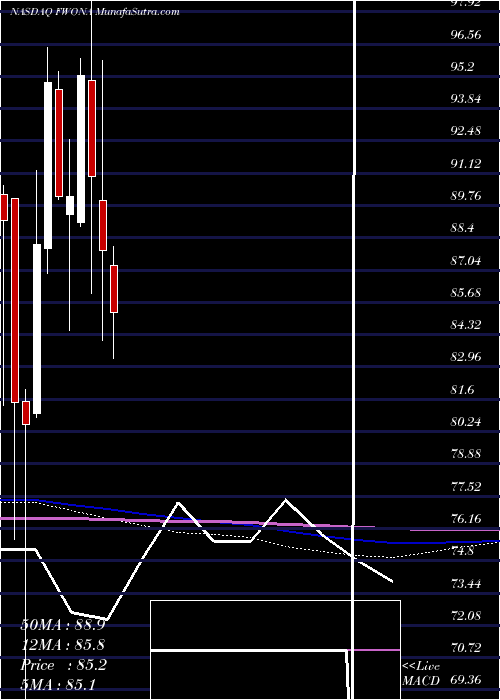Click the 70.72 price axis label
This screenshot has height=700, width=500.
coord(466,648)
